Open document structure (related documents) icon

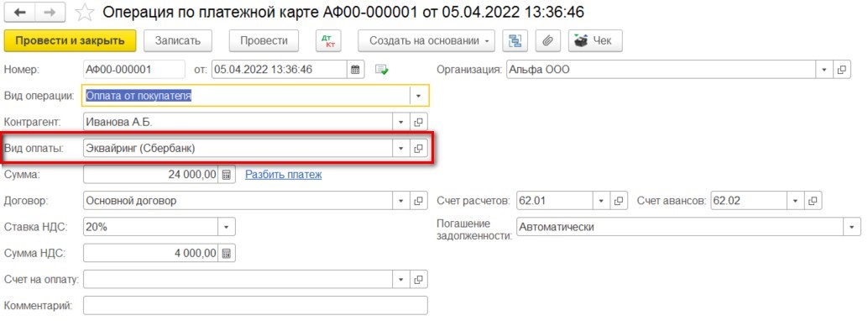point(515,40)
